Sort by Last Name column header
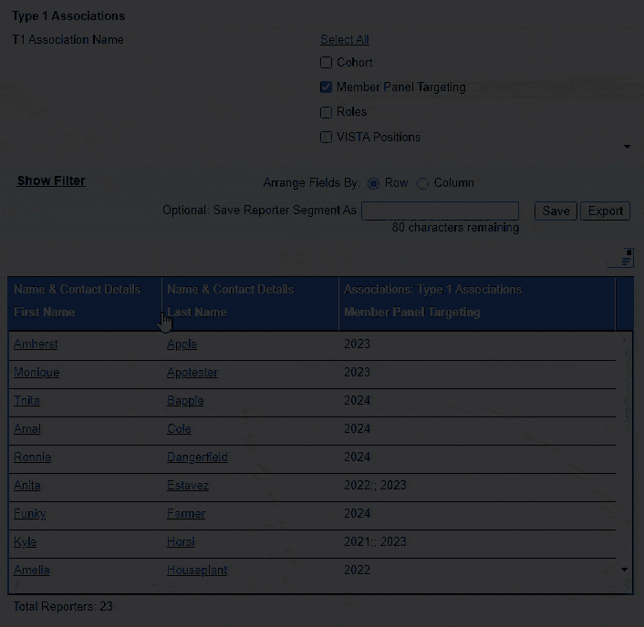Viewport: 644px width, 627px height. pyautogui.click(x=197, y=312)
